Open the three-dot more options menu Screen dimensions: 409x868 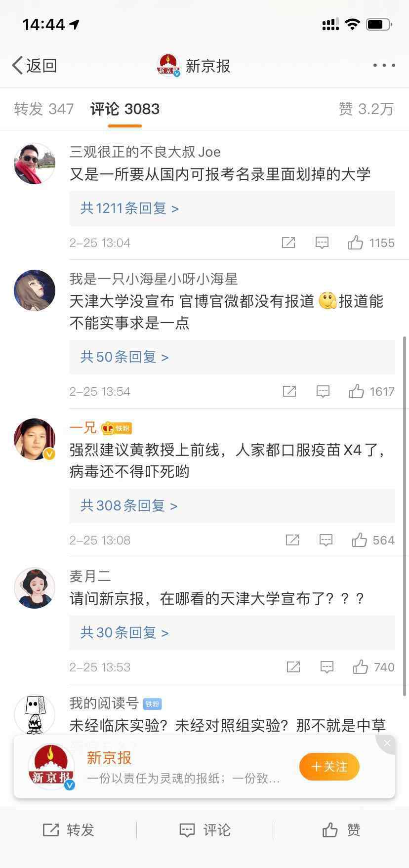[x=384, y=65]
